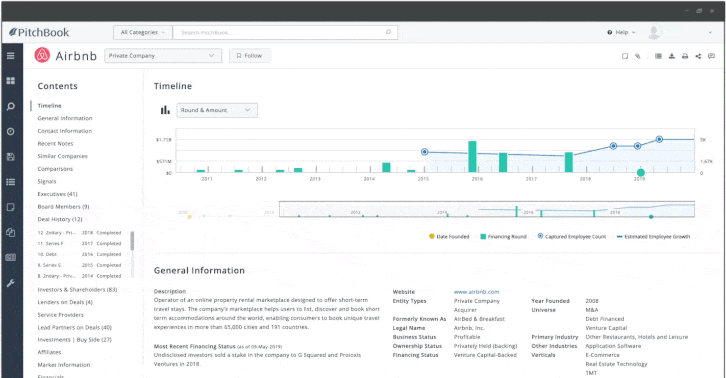Click the Airbnb company logo
The image size is (726, 378).
pyautogui.click(x=42, y=55)
